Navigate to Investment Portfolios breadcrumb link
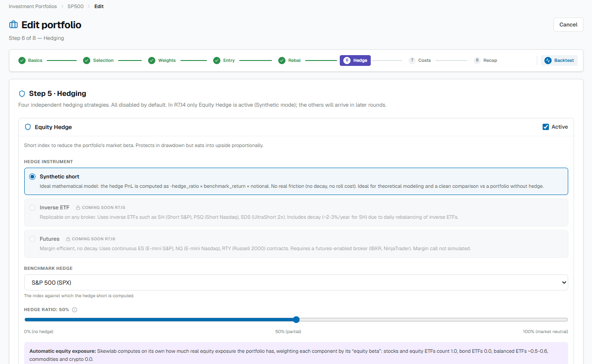Viewport: 592px width, 364px height. (x=33, y=6)
